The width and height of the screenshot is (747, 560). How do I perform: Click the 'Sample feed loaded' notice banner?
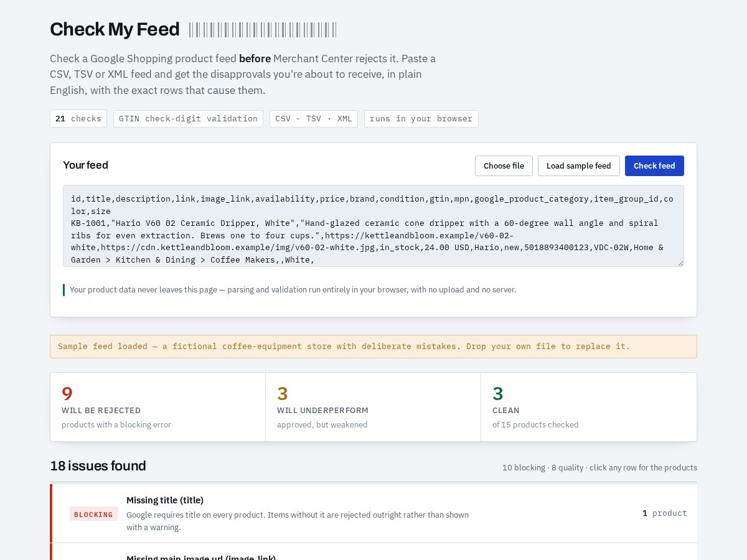coord(374,347)
